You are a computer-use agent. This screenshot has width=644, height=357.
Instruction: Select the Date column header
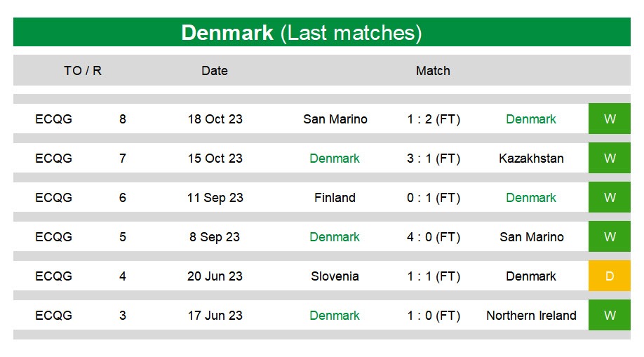click(215, 71)
